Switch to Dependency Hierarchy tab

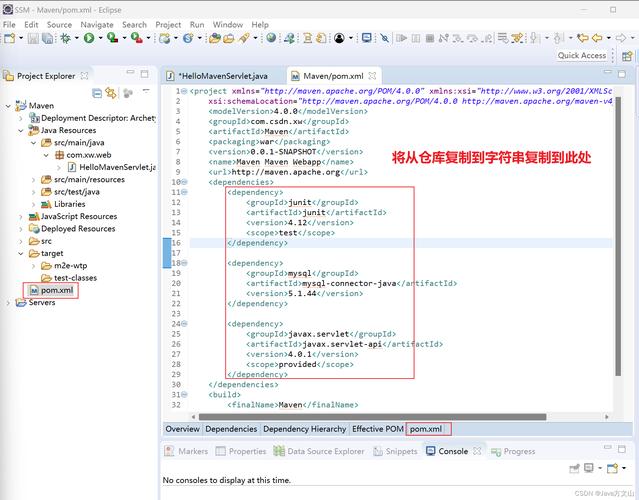coord(304,429)
